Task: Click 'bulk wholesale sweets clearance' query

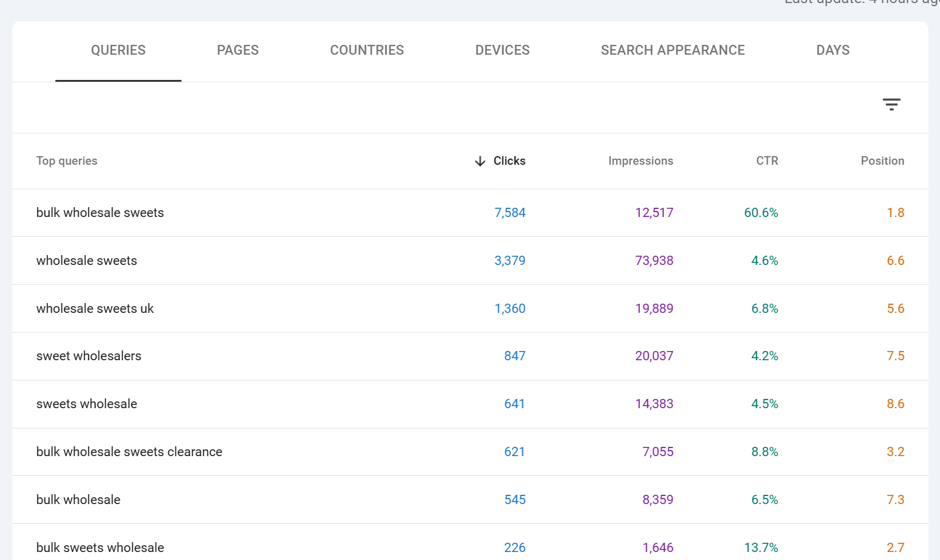Action: (x=129, y=452)
